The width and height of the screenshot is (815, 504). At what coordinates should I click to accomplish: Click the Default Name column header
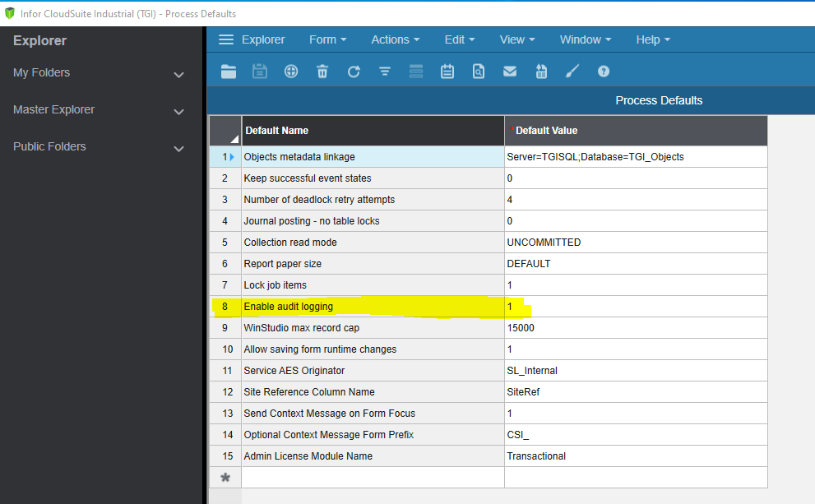[373, 131]
